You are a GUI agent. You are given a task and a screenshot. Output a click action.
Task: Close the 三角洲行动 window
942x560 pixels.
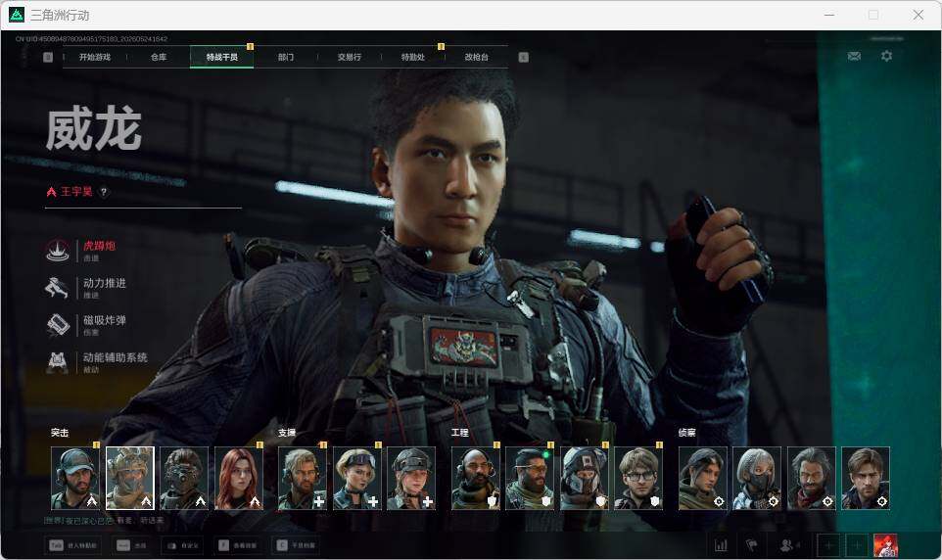click(x=918, y=15)
